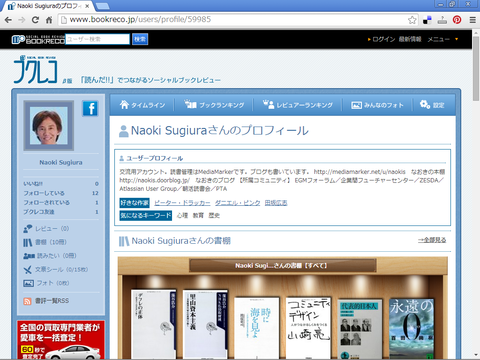The image size is (480, 360).
Task: Click いいね!! count row
Action: pyautogui.click(x=61, y=184)
